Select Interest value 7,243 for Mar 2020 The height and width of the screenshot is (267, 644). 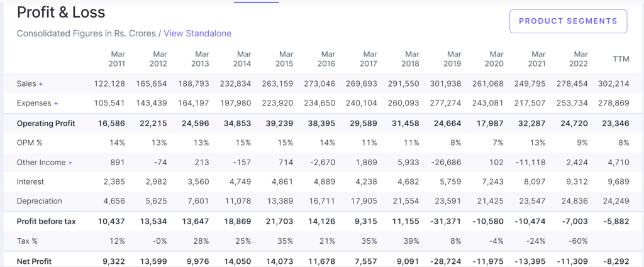pyautogui.click(x=492, y=182)
